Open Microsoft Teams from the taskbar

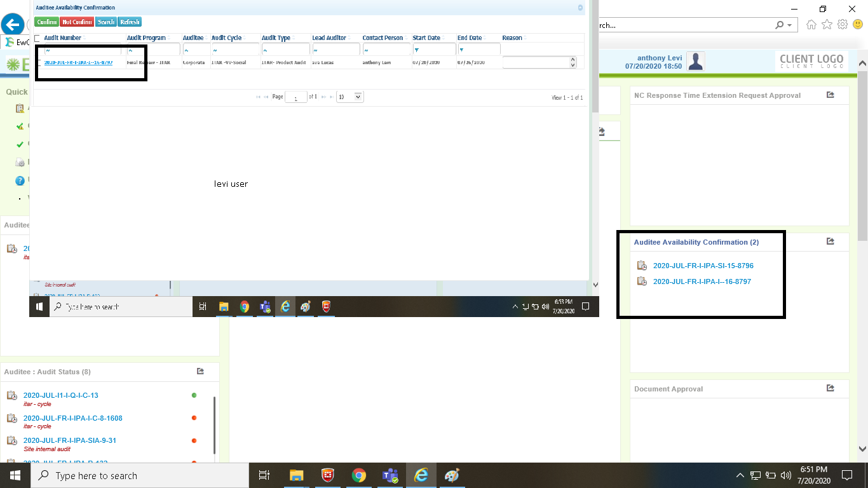[390, 475]
